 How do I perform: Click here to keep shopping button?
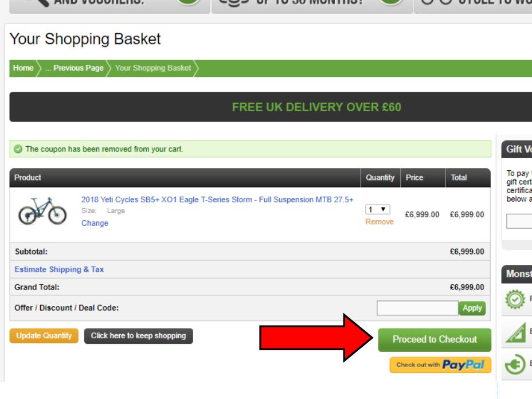point(138,336)
